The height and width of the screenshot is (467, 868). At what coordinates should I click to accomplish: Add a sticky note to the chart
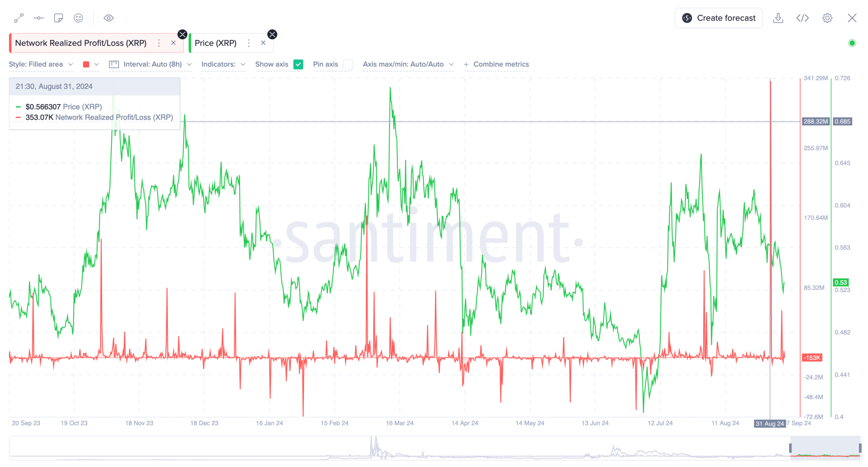(x=58, y=18)
